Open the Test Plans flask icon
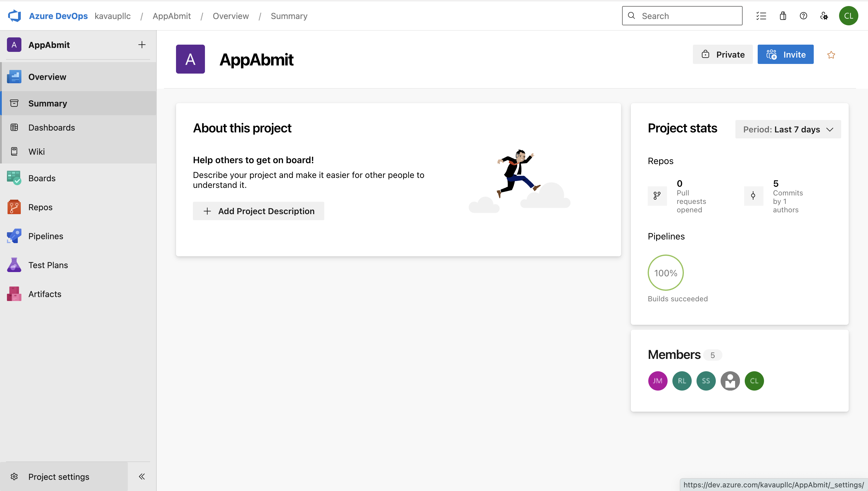 click(x=14, y=265)
